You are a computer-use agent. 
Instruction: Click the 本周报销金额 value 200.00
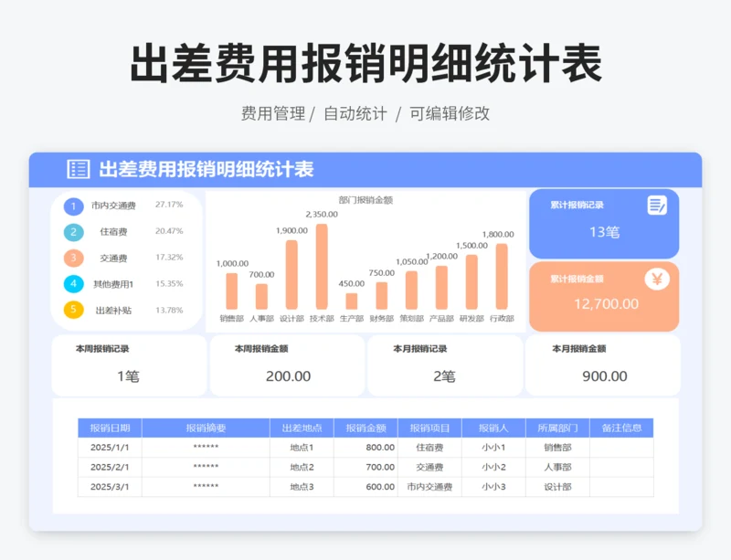pyautogui.click(x=288, y=375)
